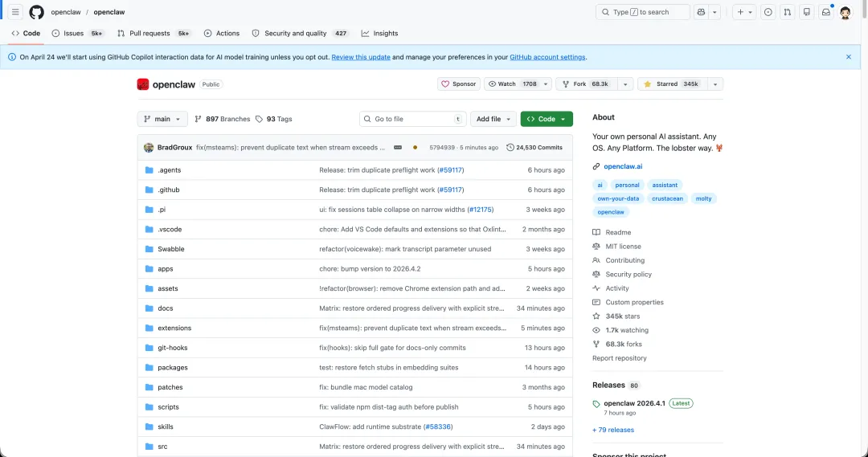868x457 pixels.
Task: Switch to the Code tab
Action: tap(26, 33)
